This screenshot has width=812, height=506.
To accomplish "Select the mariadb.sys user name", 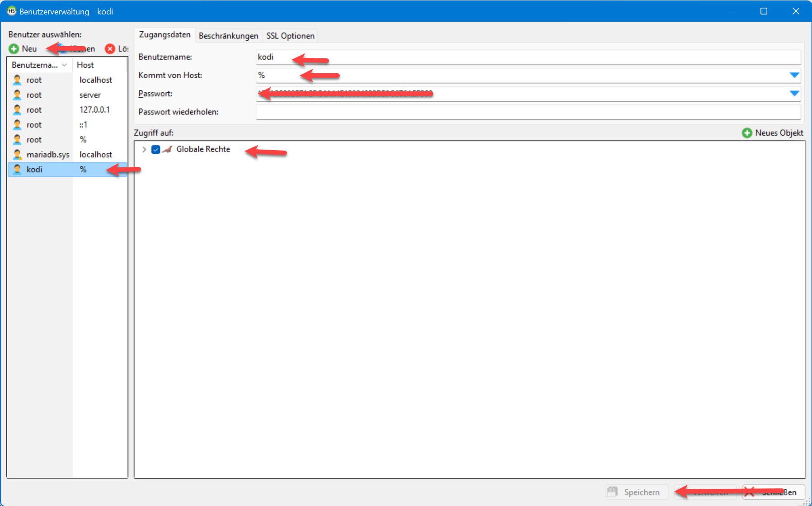I will (48, 155).
